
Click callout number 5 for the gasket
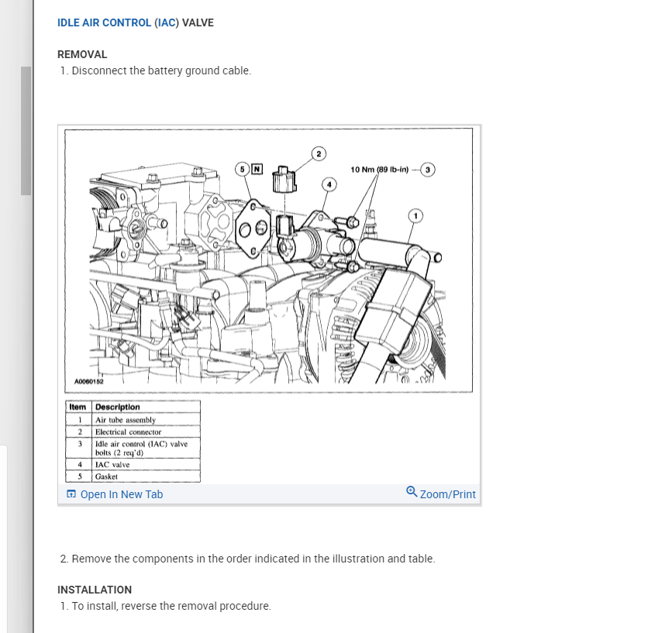[x=242, y=169]
